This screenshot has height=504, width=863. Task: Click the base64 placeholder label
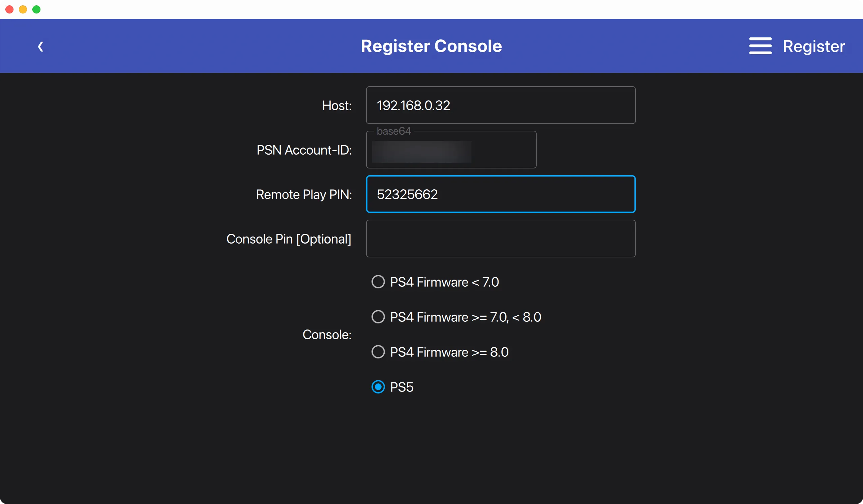pos(393,131)
